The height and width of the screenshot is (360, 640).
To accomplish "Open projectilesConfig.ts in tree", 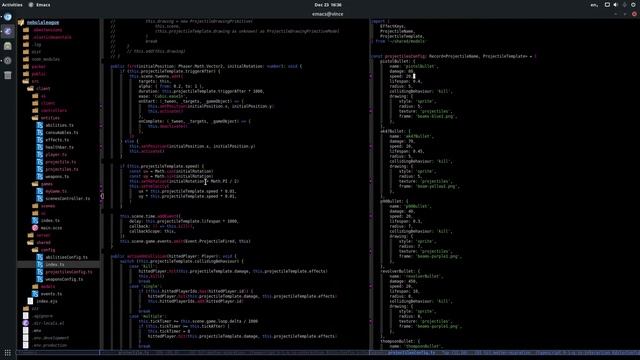I will (x=69, y=272).
